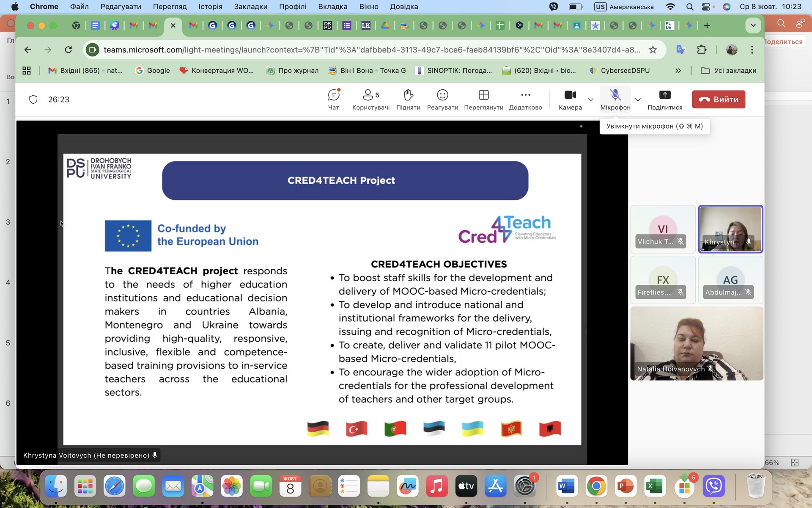Show the participants list (Користувачі)
Screen dimensions: 812x508
(370, 99)
